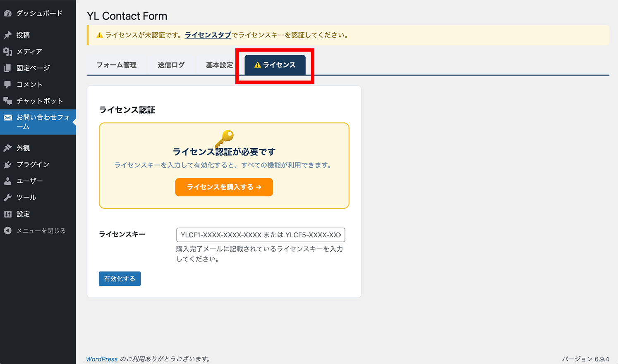Open the メディア library icon
The image size is (618, 364).
7,52
